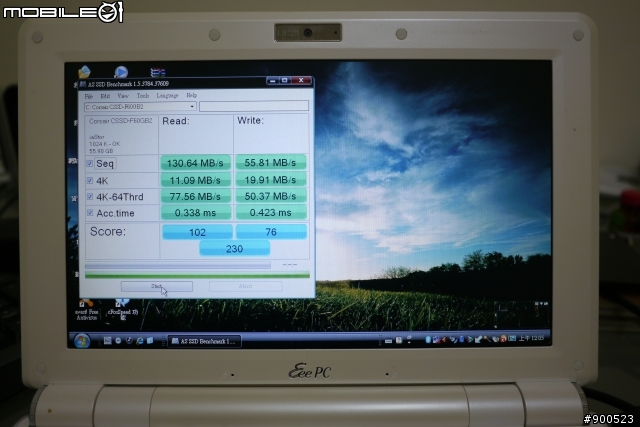Open the Help menu

(x=191, y=95)
